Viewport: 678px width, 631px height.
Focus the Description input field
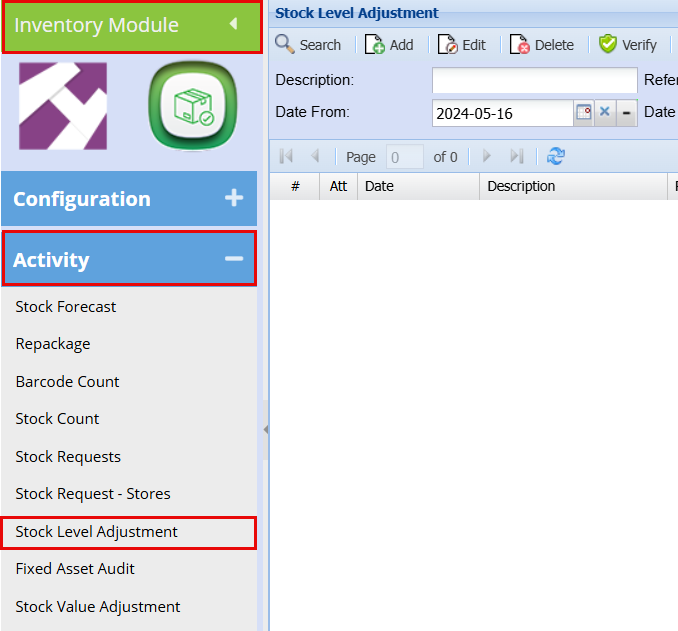point(535,80)
